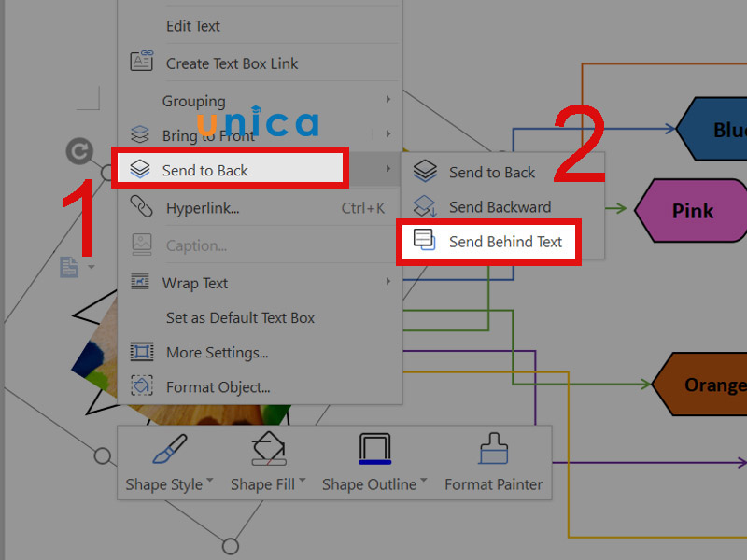Open the Grouping menu entry
This screenshot has width=747, height=560.
(194, 101)
